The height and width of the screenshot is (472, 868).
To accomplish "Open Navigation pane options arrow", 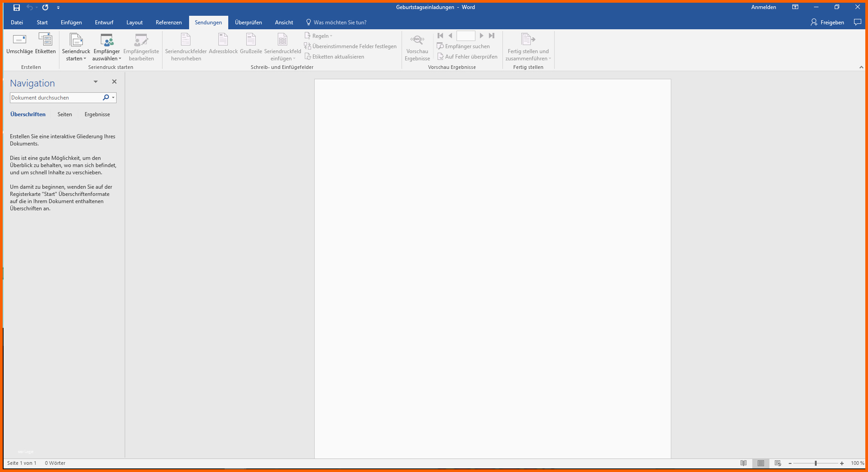I will [x=95, y=82].
